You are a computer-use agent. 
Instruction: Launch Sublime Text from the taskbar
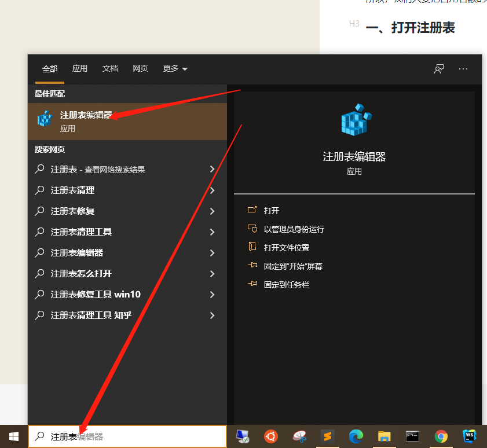328,437
